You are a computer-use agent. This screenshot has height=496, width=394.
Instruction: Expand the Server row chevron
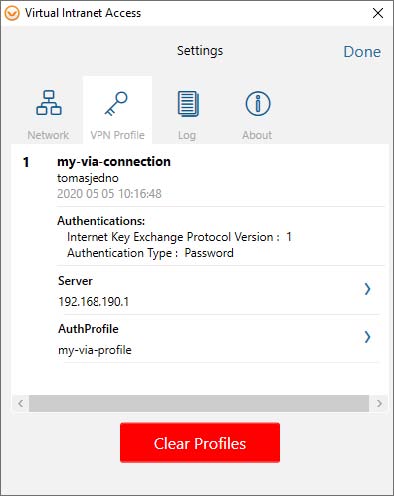367,289
